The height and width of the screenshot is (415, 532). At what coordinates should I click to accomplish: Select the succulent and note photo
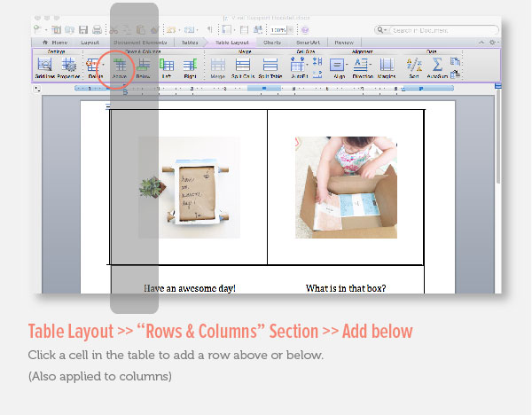coord(190,187)
